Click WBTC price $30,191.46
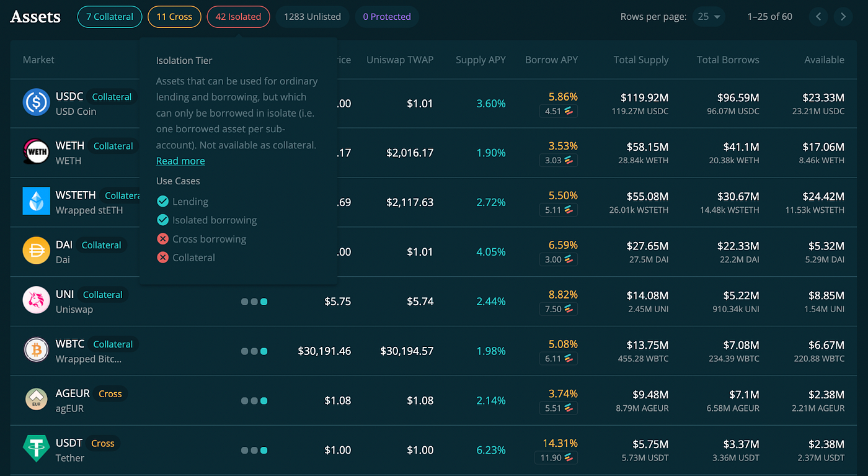Screen dimensions: 868x476 click(324, 351)
